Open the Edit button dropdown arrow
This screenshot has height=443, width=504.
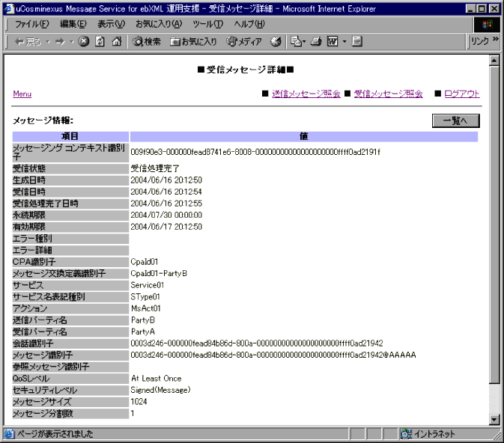pos(344,41)
